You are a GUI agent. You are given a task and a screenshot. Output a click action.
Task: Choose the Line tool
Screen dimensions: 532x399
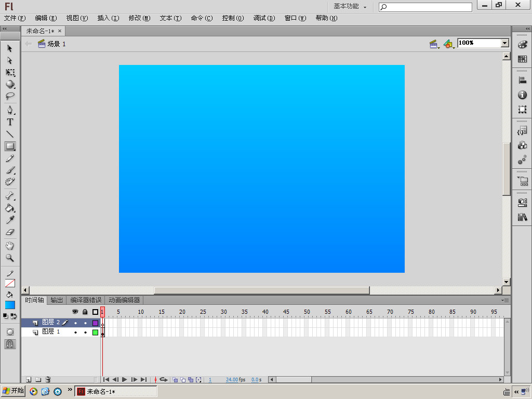tap(10, 135)
